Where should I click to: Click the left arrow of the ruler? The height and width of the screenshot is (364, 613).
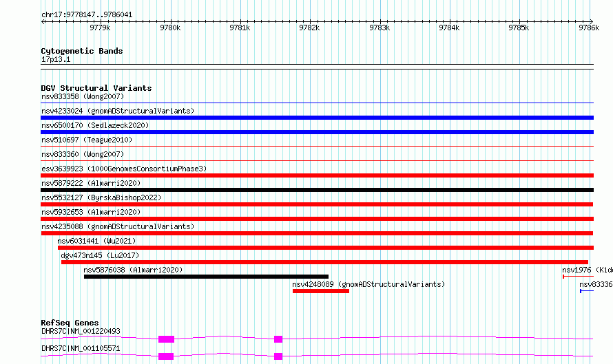tap(43, 21)
